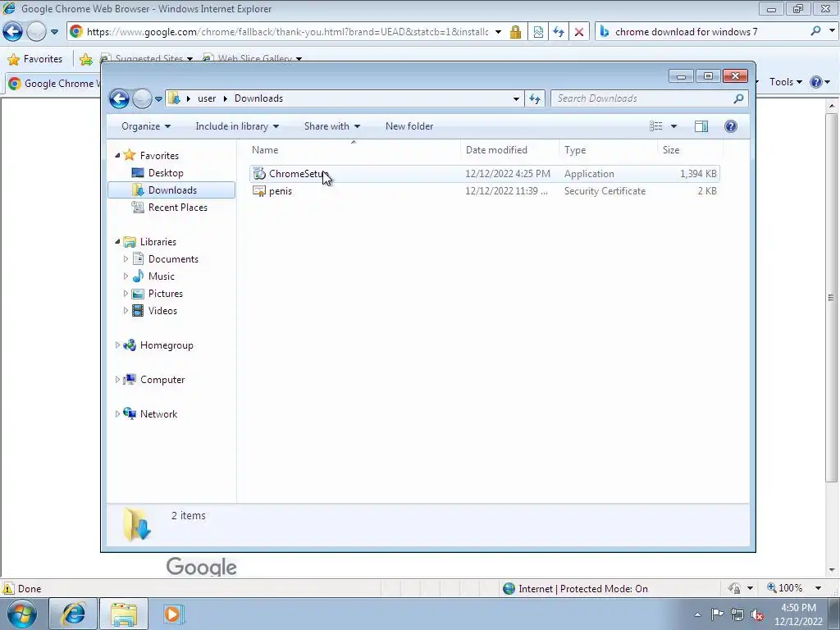Switch to Internet Explorer on the taskbar

(73, 614)
